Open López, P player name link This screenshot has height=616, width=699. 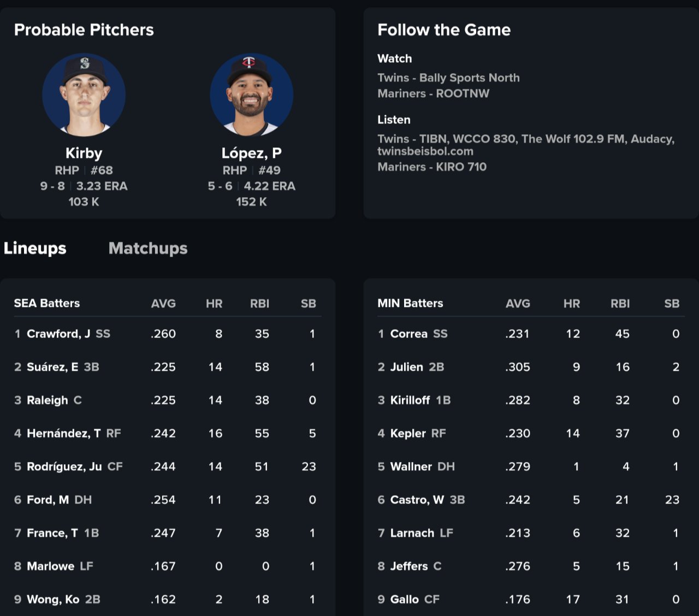coord(252,153)
